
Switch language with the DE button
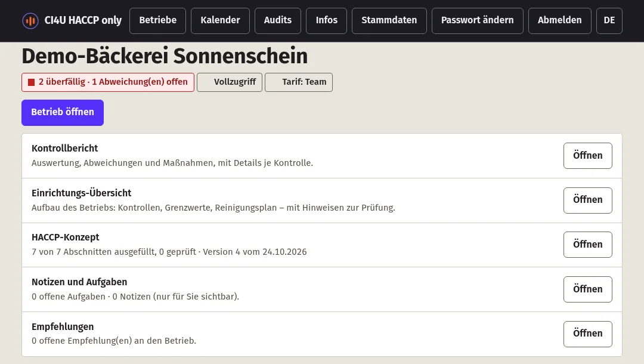pyautogui.click(x=609, y=20)
